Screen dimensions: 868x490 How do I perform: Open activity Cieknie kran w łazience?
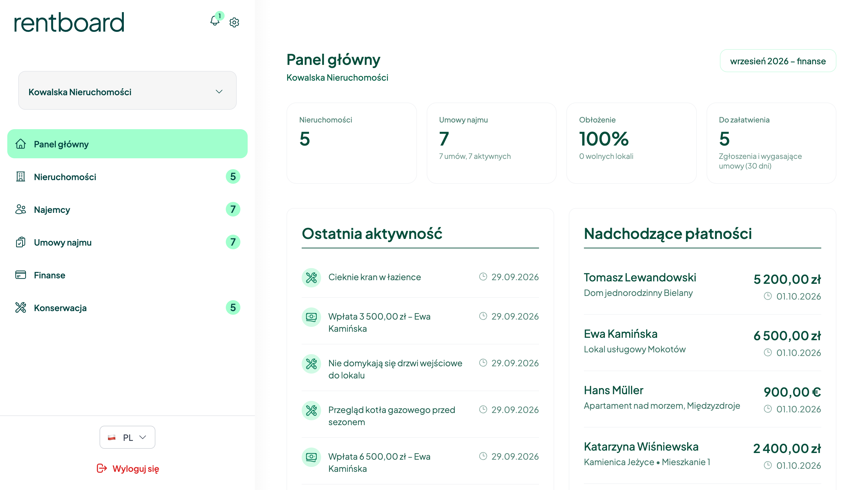click(x=420, y=278)
